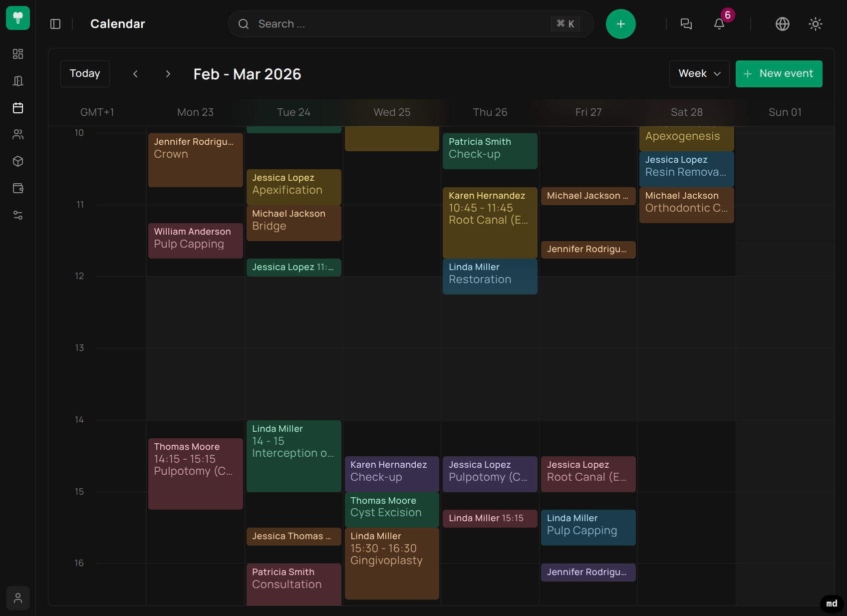Open the notifications bell with 6 badge
Viewport: 847px width, 616px height.
[719, 24]
